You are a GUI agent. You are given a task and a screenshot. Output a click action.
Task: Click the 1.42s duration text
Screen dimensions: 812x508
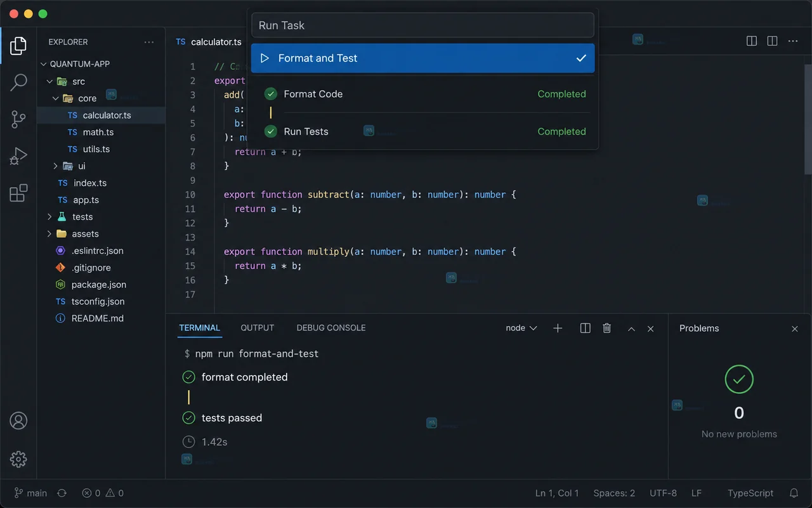214,442
